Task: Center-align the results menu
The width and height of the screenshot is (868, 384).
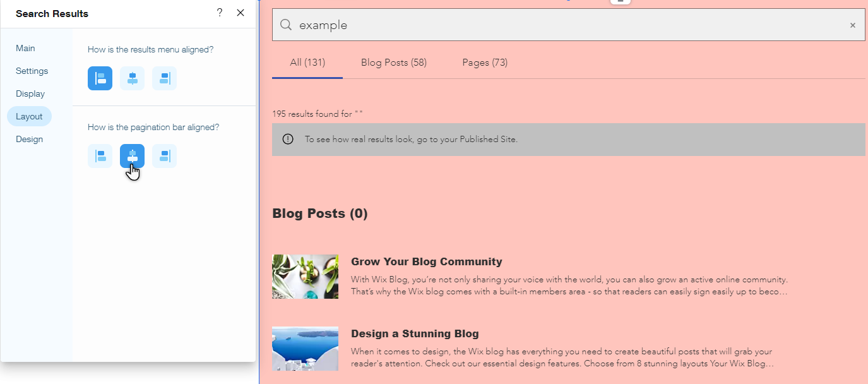Action: [x=132, y=78]
